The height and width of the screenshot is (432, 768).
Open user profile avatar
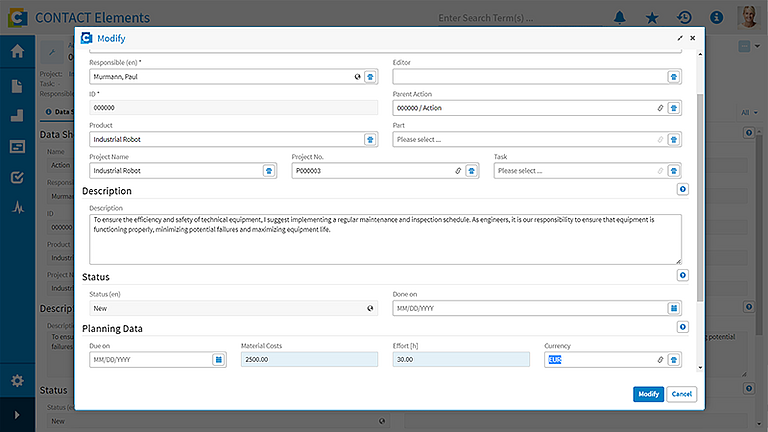(748, 17)
